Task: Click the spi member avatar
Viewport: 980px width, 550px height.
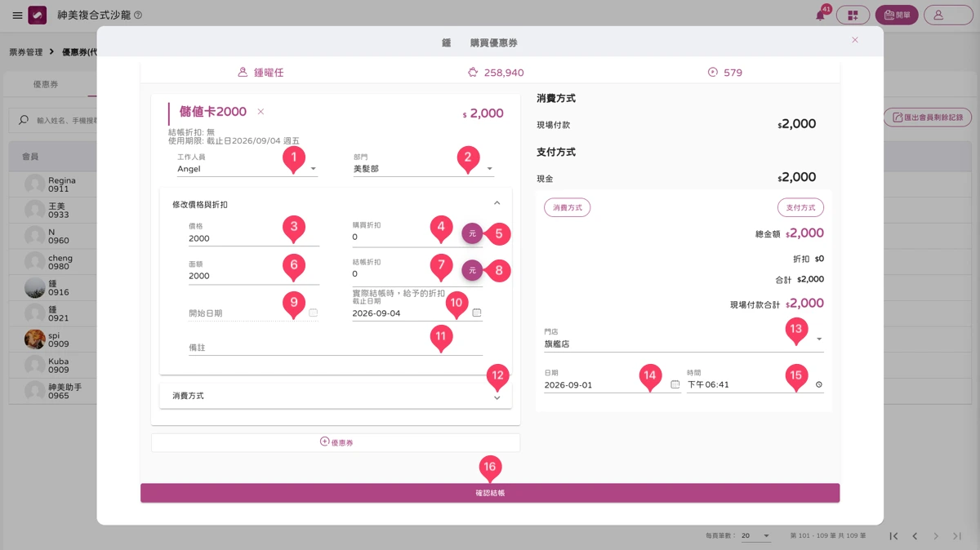Action: point(35,339)
